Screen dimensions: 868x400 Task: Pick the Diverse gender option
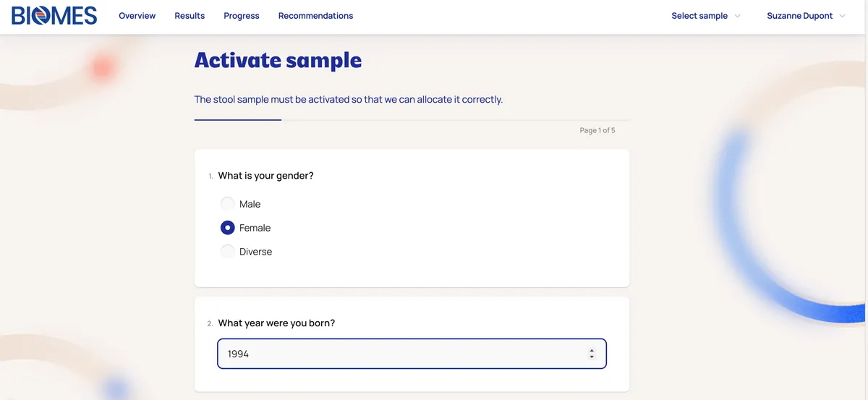[x=228, y=252]
